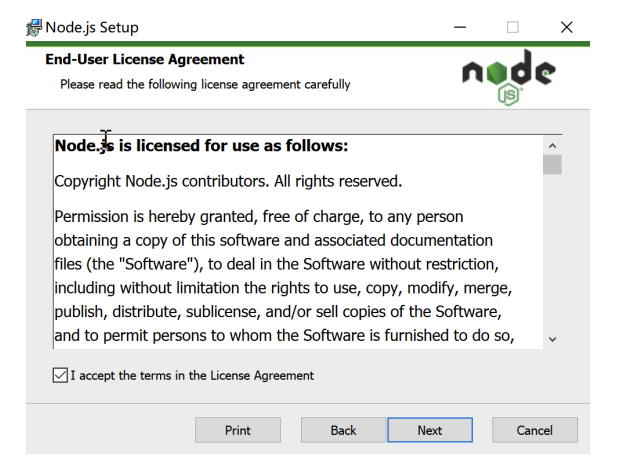This screenshot has width=634, height=470.
Task: Click the 'Node.js Setup' title bar text
Action: tap(92, 28)
